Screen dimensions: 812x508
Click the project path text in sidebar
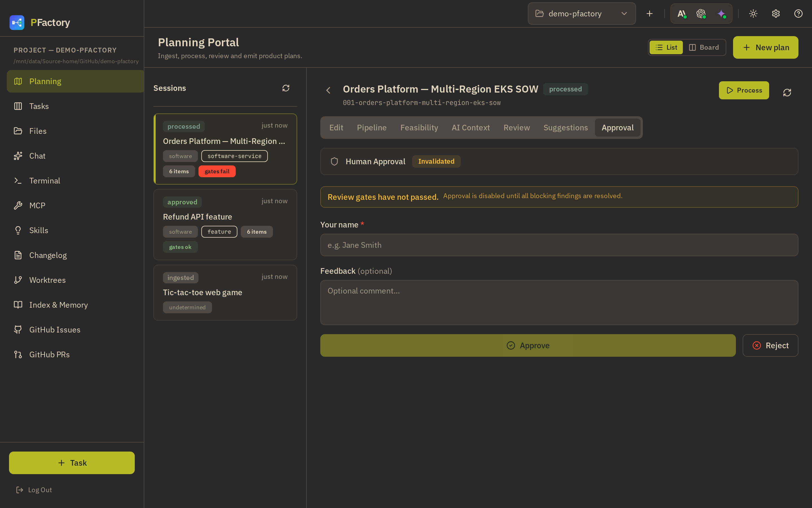tap(76, 61)
